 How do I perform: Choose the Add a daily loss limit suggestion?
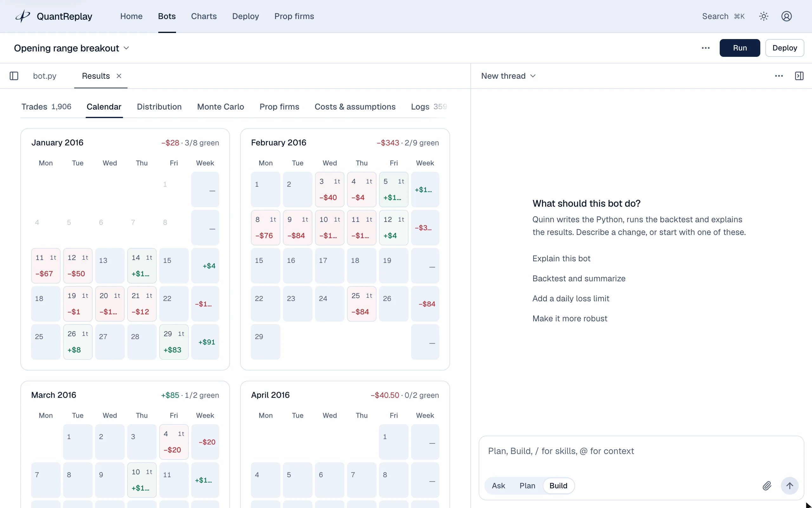[x=571, y=298]
